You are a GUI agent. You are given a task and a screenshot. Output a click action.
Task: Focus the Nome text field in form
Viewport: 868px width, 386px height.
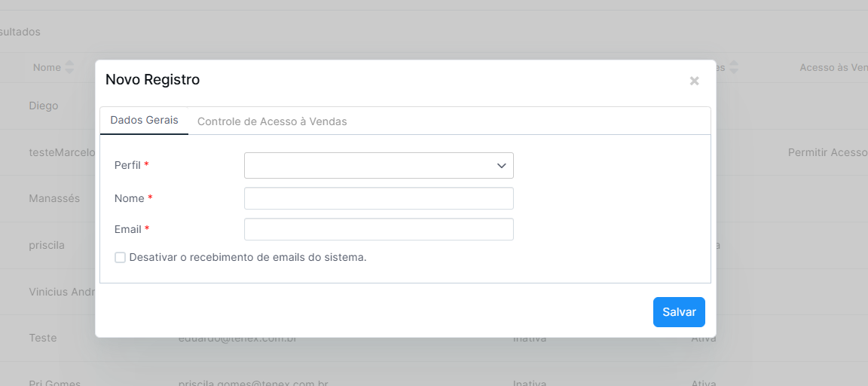pyautogui.click(x=378, y=198)
